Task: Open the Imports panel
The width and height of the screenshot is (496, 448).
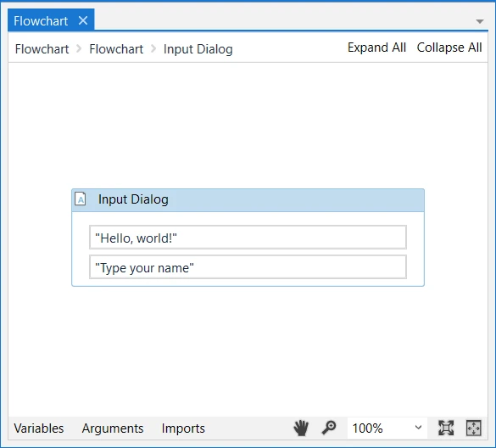Action: point(183,428)
